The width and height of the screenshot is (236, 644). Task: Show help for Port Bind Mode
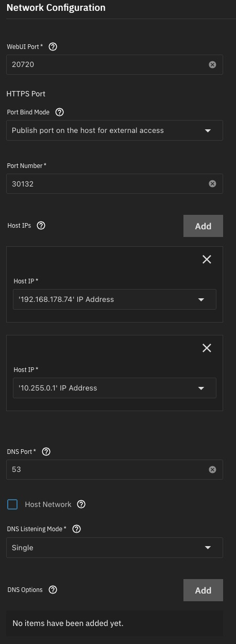pos(59,112)
